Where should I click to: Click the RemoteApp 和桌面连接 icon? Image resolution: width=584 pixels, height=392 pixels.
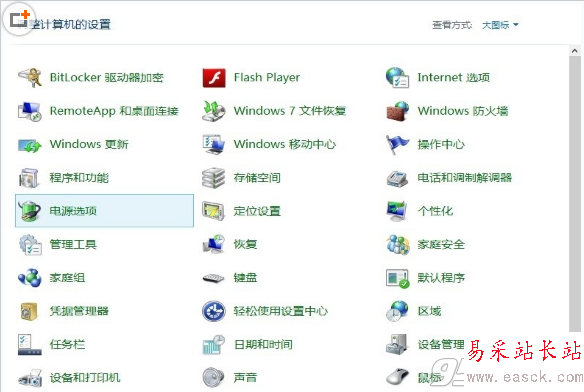coord(30,111)
